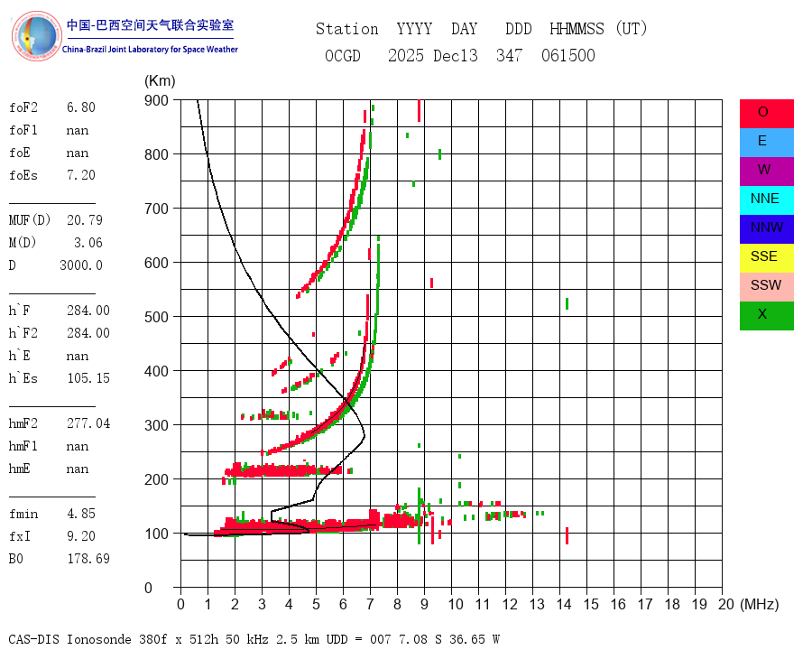Click the China-Brazil Joint Laboratory English subtitle
This screenshot has height=650, width=812.
click(150, 50)
